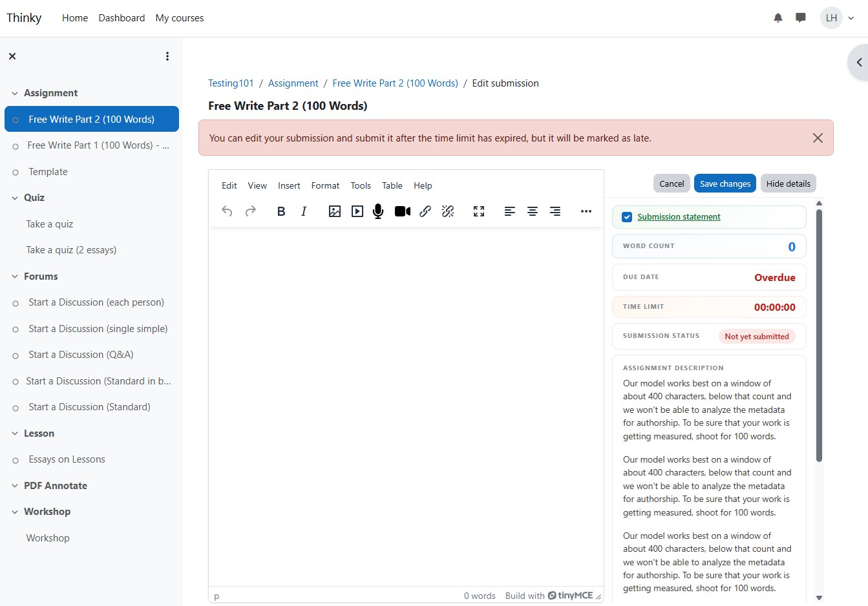Click in the empty editor text area
The height and width of the screenshot is (606, 868).
coord(406,407)
